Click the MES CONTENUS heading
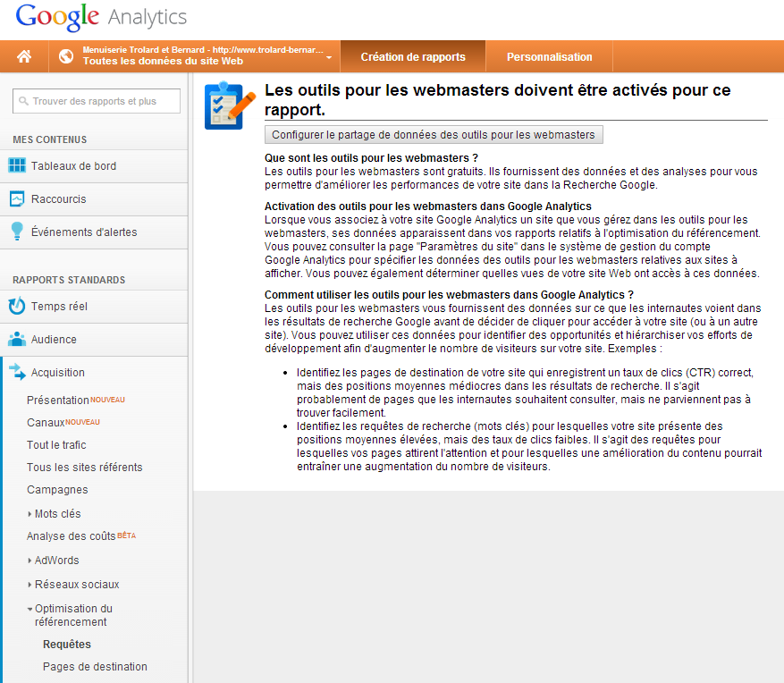 pos(50,139)
